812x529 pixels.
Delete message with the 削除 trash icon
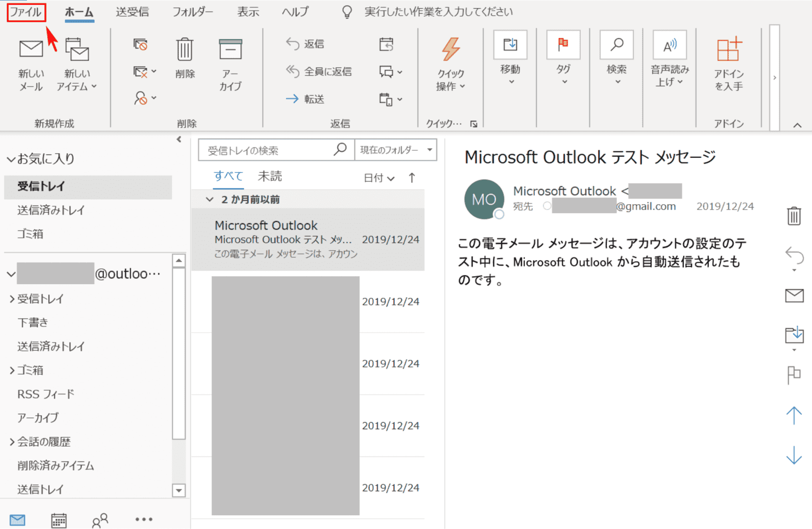(185, 59)
